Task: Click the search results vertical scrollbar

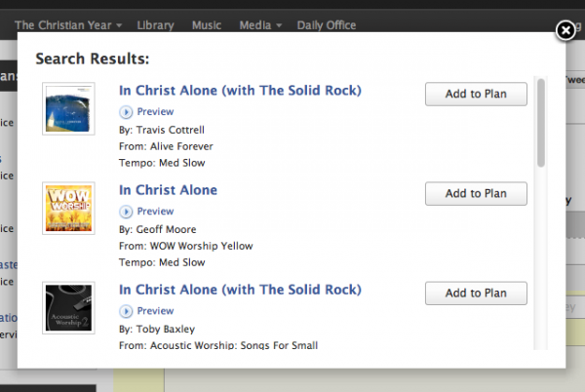Action: point(541,124)
